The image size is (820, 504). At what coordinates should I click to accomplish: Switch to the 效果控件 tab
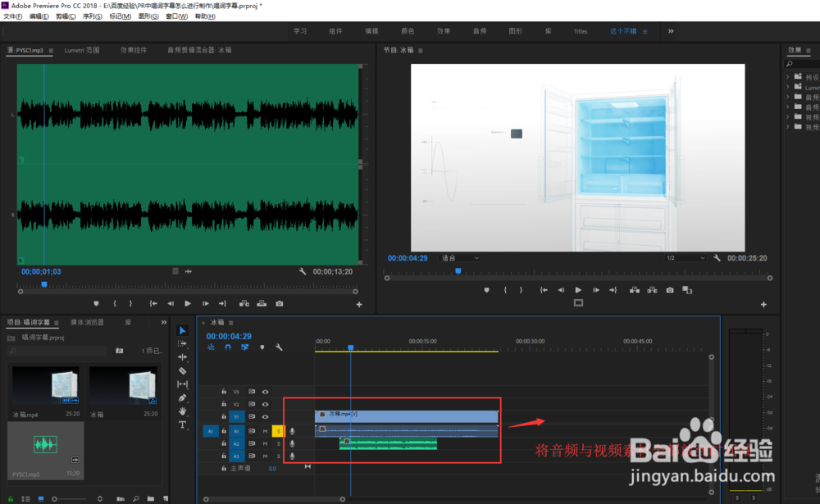click(x=134, y=50)
